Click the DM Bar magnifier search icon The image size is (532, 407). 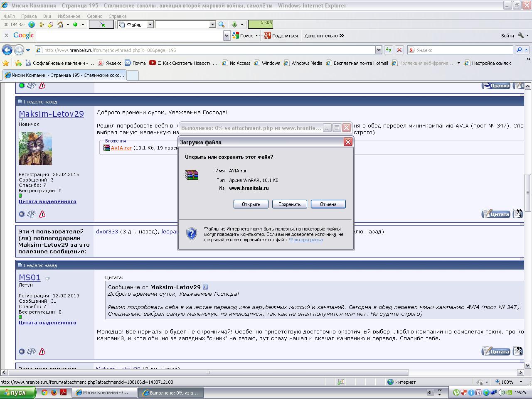(222, 25)
